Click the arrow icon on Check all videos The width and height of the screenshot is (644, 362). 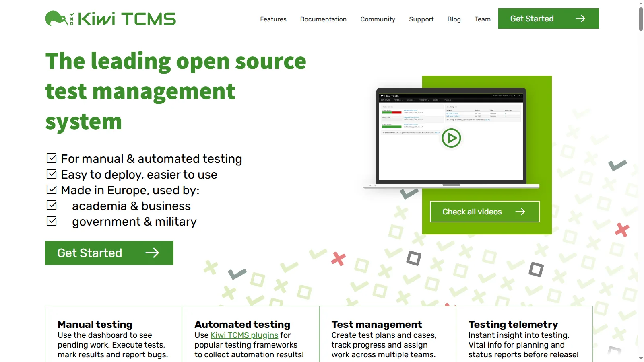point(520,212)
